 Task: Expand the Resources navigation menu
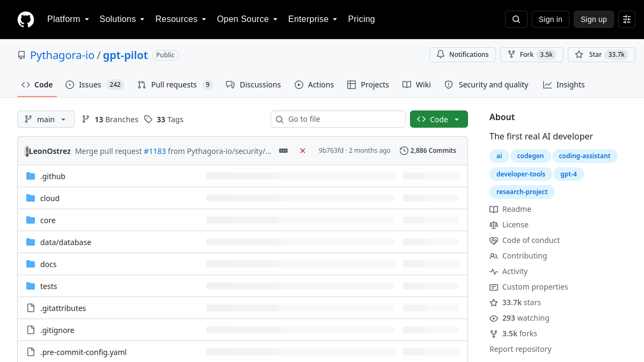tap(181, 19)
